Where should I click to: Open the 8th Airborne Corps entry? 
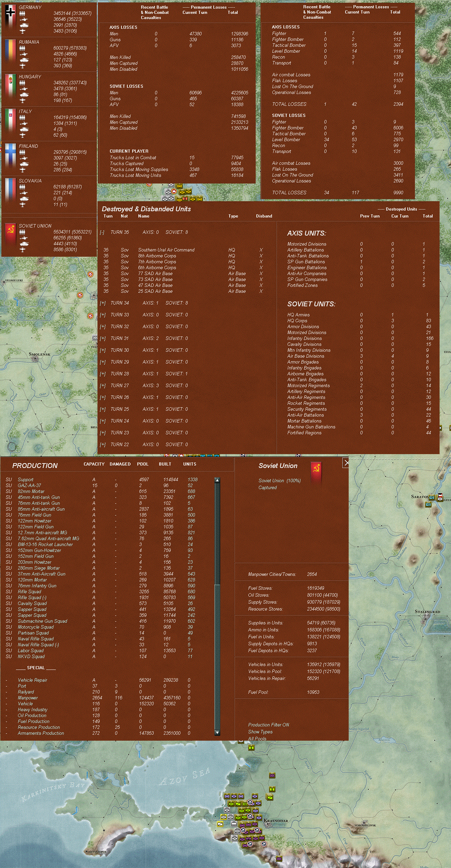[157, 256]
